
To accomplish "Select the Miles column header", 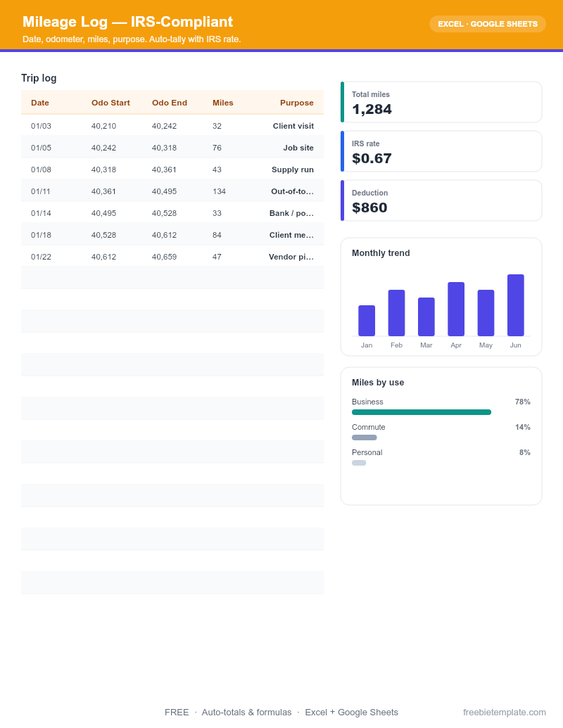I will [x=223, y=103].
